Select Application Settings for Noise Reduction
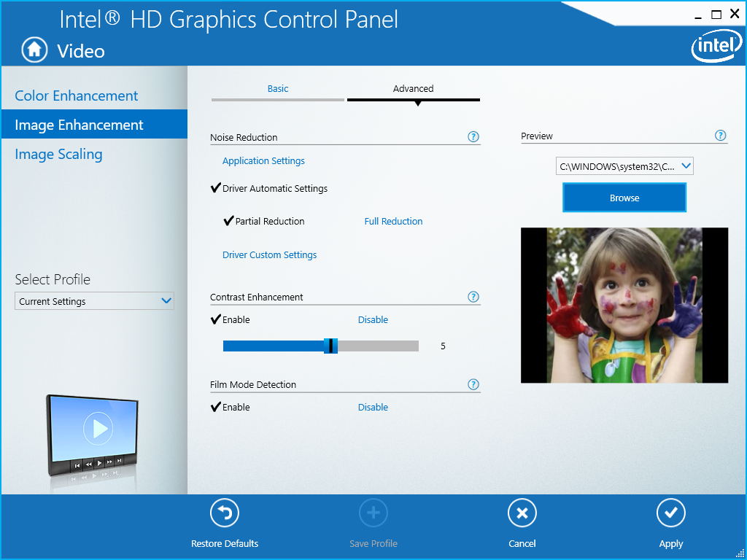747x560 pixels. click(x=263, y=161)
